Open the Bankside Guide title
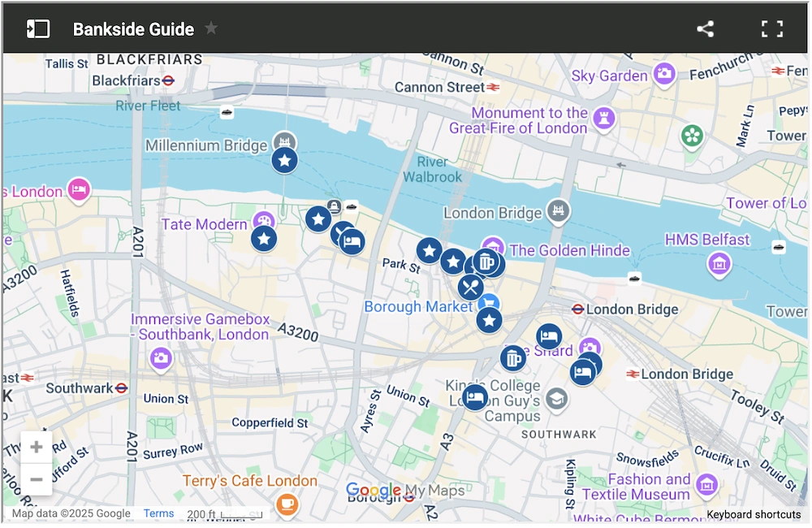 coord(133,29)
